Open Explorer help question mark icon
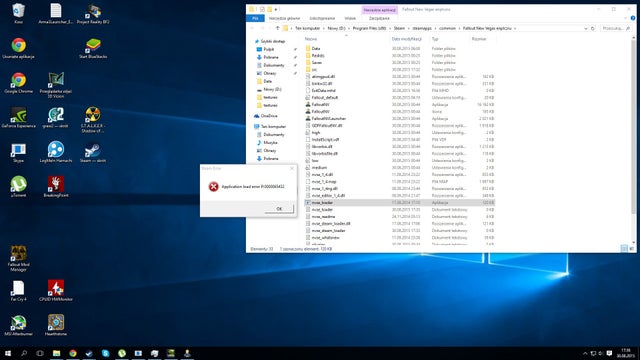 tap(633, 18)
